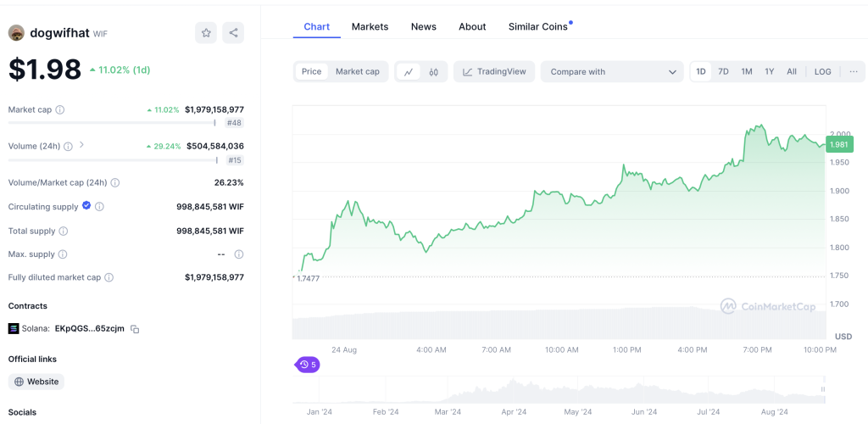Copy the Solana contract address
Screen dimensions: 868x424
(135, 329)
